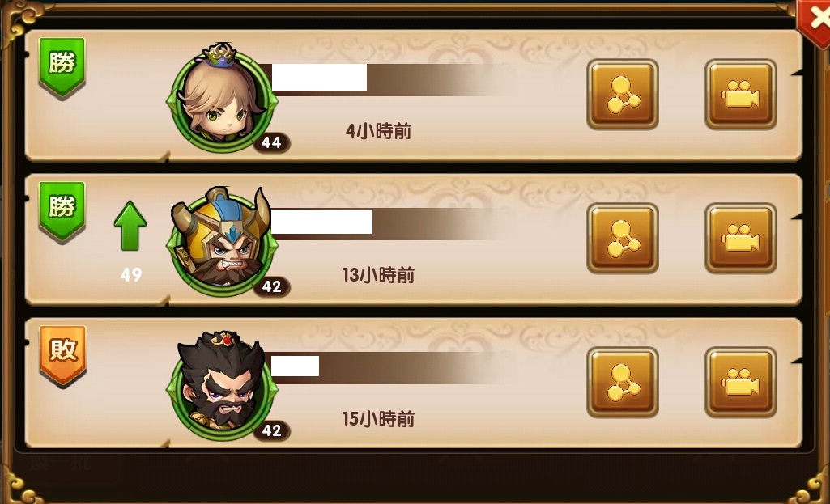Click the 13小時前 timestamp text
Image resolution: width=830 pixels, height=504 pixels.
[x=378, y=275]
